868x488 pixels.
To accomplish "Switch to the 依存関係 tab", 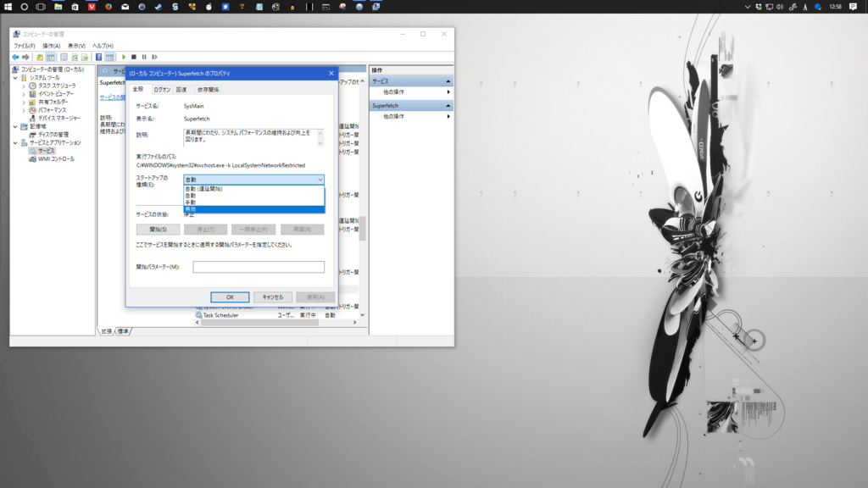I will point(209,90).
